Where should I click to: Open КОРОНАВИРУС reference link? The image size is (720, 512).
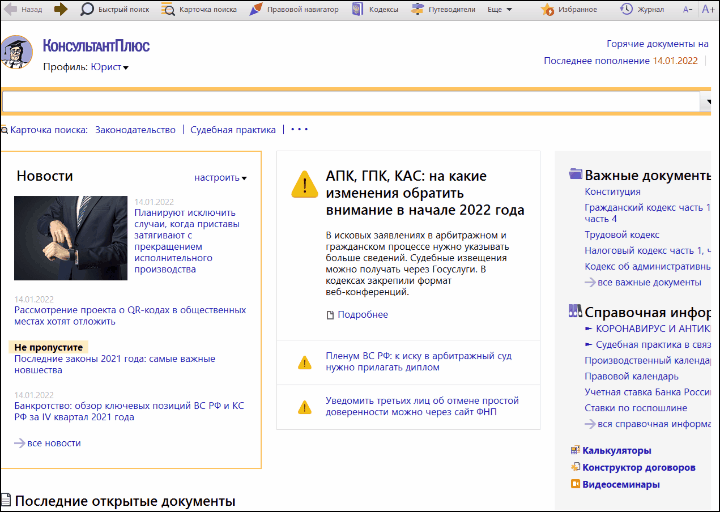click(x=653, y=328)
